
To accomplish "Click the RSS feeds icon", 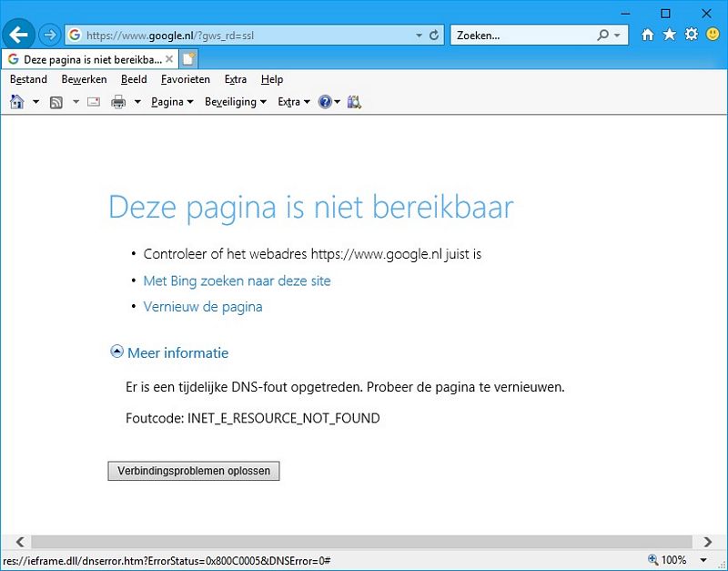I will pyautogui.click(x=56, y=102).
